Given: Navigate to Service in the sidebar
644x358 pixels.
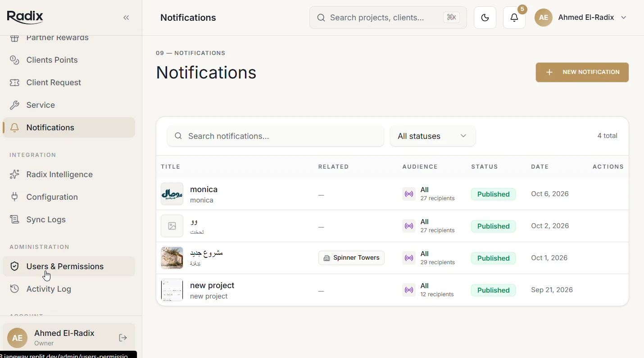Looking at the screenshot, I should click(x=69, y=105).
